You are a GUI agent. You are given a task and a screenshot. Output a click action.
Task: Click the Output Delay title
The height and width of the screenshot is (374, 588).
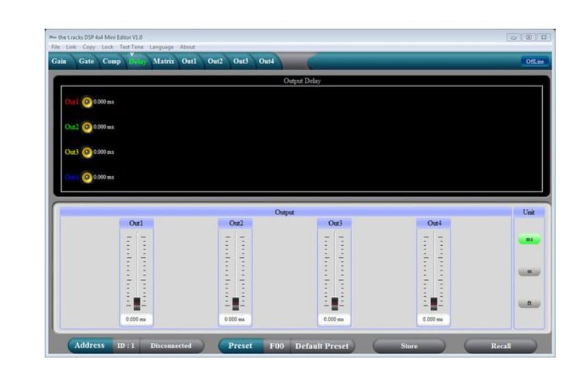(302, 81)
